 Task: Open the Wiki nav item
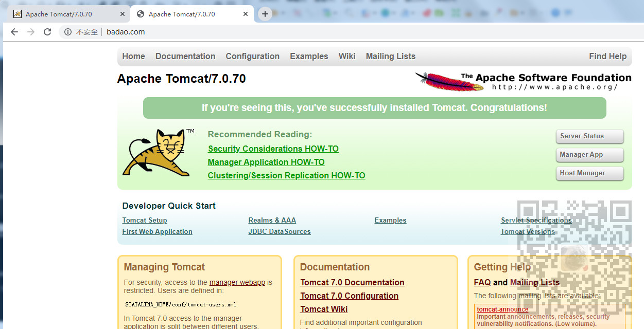347,57
